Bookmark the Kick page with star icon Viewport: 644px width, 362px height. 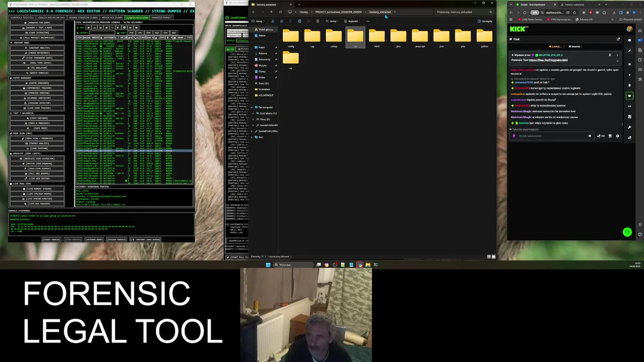point(575,13)
